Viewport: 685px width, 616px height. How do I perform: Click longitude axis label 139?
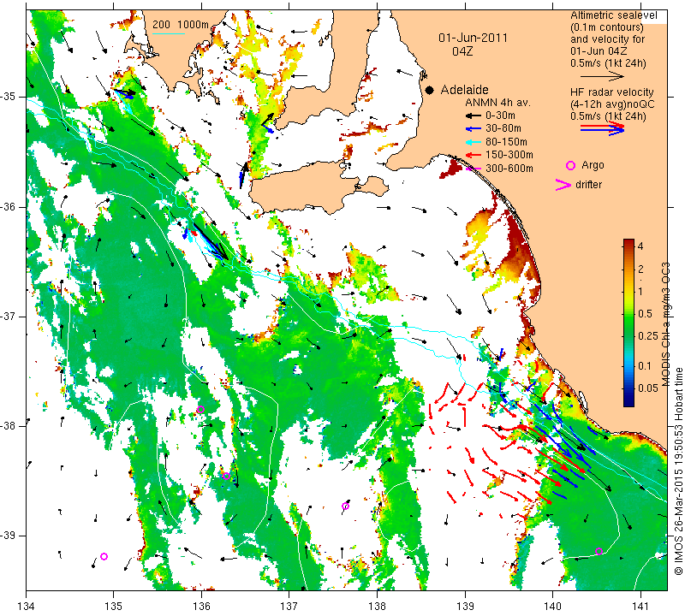coord(465,606)
